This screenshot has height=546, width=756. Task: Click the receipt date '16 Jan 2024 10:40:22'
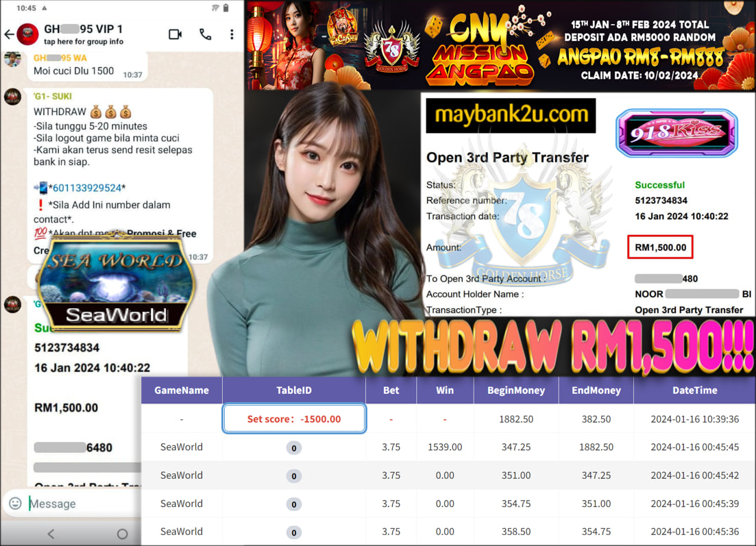681,216
